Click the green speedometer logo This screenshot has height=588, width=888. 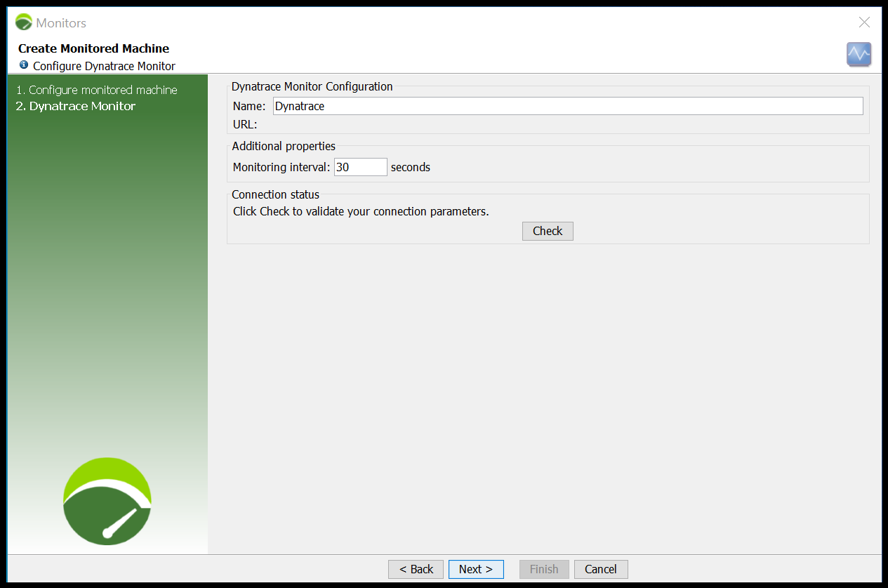click(107, 501)
